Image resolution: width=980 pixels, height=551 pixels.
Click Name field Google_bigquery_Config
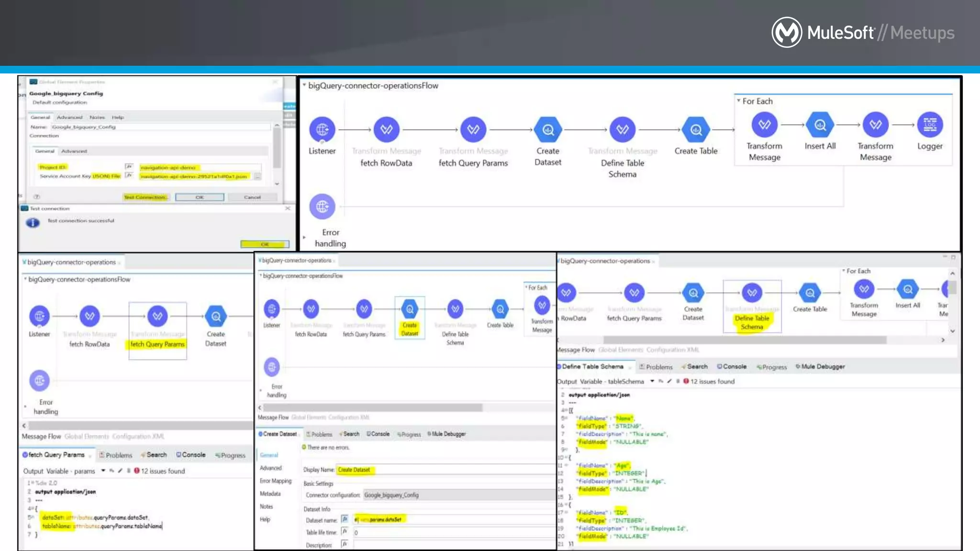[x=160, y=127]
